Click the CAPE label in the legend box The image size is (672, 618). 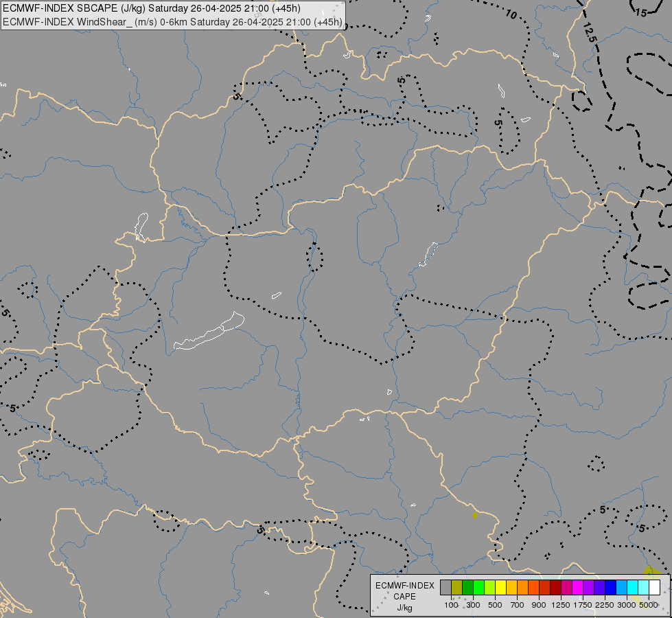[x=404, y=597]
